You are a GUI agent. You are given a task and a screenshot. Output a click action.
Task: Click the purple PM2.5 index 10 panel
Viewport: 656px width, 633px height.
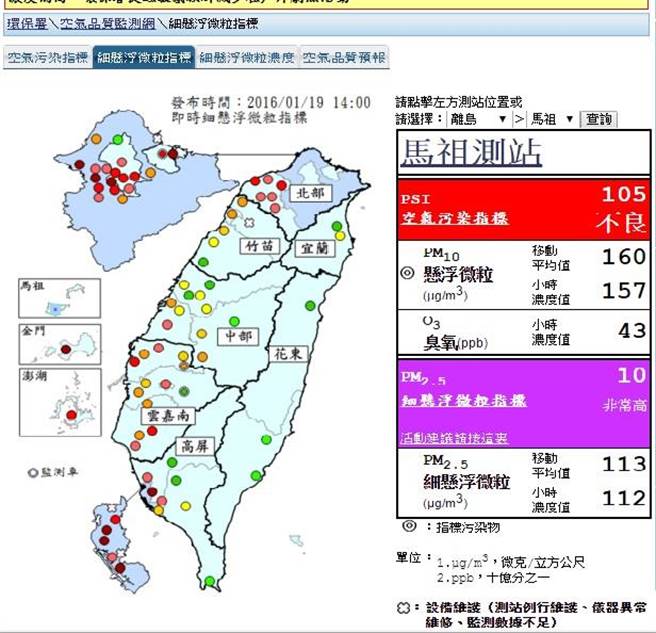pos(524,404)
